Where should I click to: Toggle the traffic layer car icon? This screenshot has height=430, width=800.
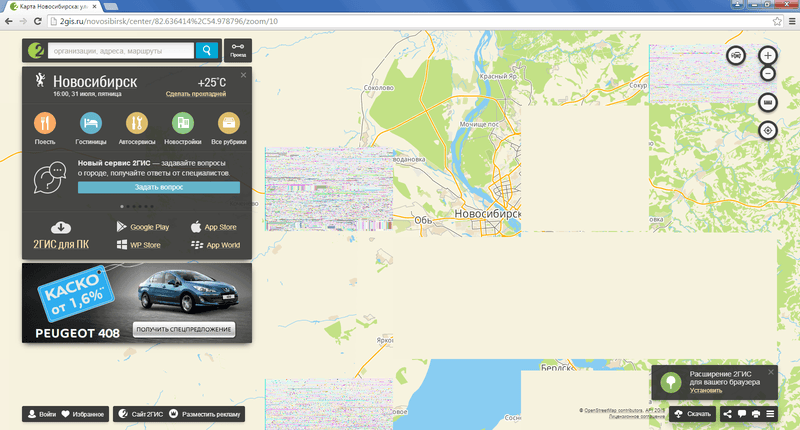click(735, 55)
